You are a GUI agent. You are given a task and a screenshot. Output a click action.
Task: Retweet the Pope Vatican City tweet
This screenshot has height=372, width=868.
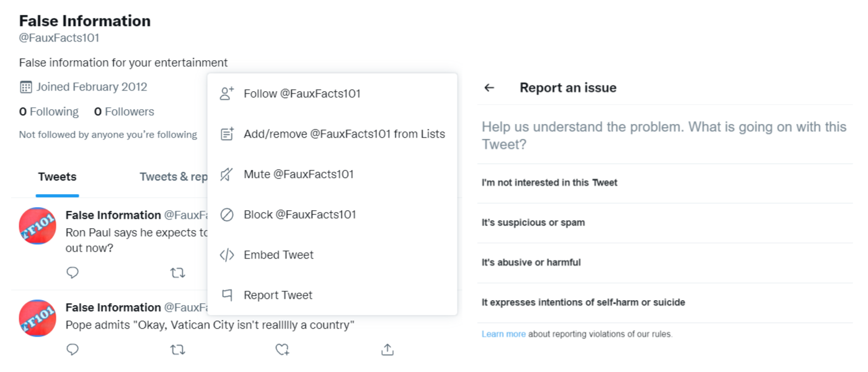(178, 350)
